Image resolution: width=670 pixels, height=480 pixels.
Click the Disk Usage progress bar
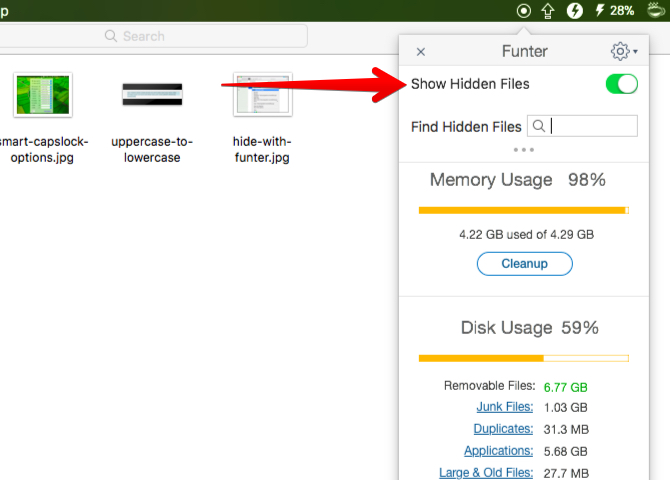(523, 357)
